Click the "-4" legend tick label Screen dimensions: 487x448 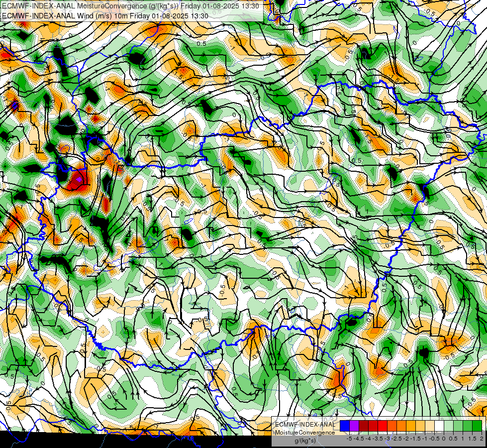(x=368, y=439)
